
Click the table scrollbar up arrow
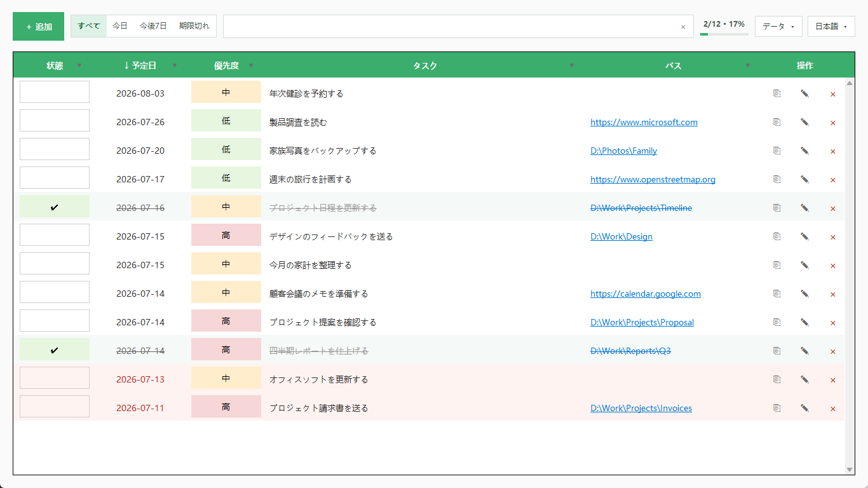(x=850, y=83)
